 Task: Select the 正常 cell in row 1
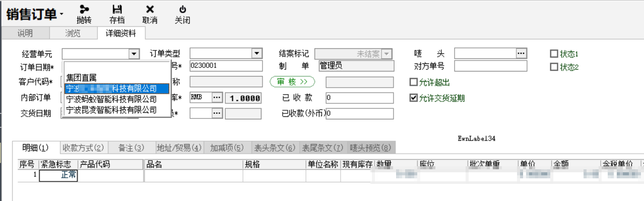pyautogui.click(x=58, y=175)
